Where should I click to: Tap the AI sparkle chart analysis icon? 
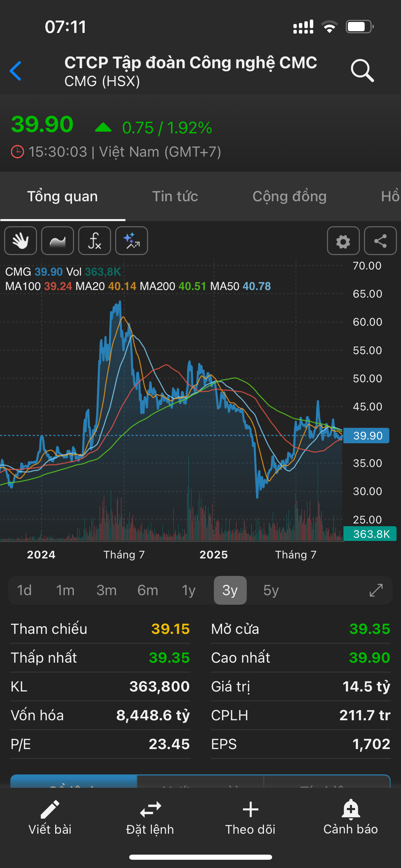[x=132, y=241]
